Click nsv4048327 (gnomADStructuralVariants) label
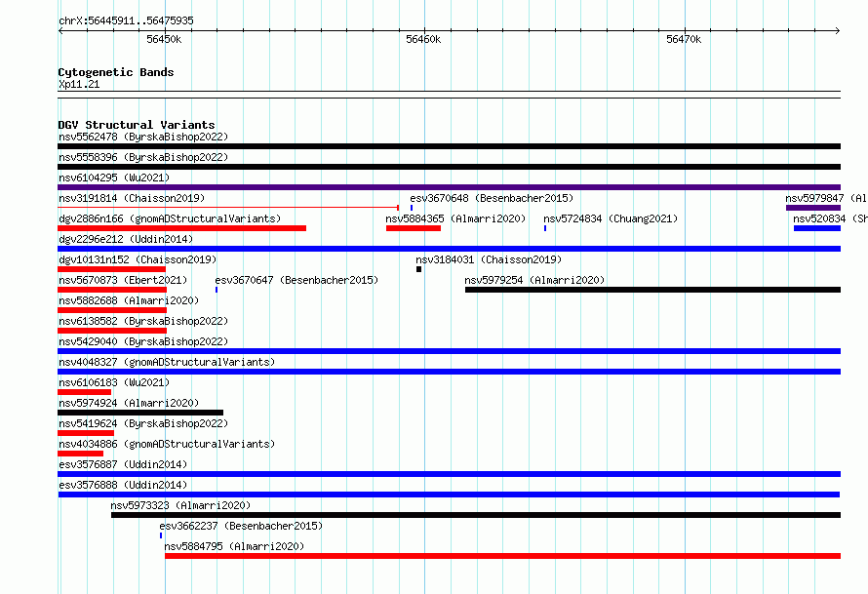Image resolution: width=868 pixels, height=594 pixels. [167, 362]
